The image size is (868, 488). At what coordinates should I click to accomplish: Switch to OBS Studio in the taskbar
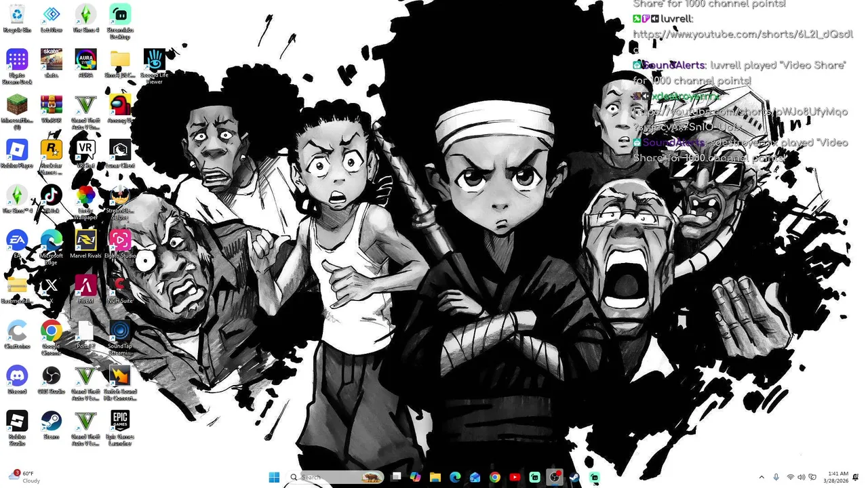555,477
